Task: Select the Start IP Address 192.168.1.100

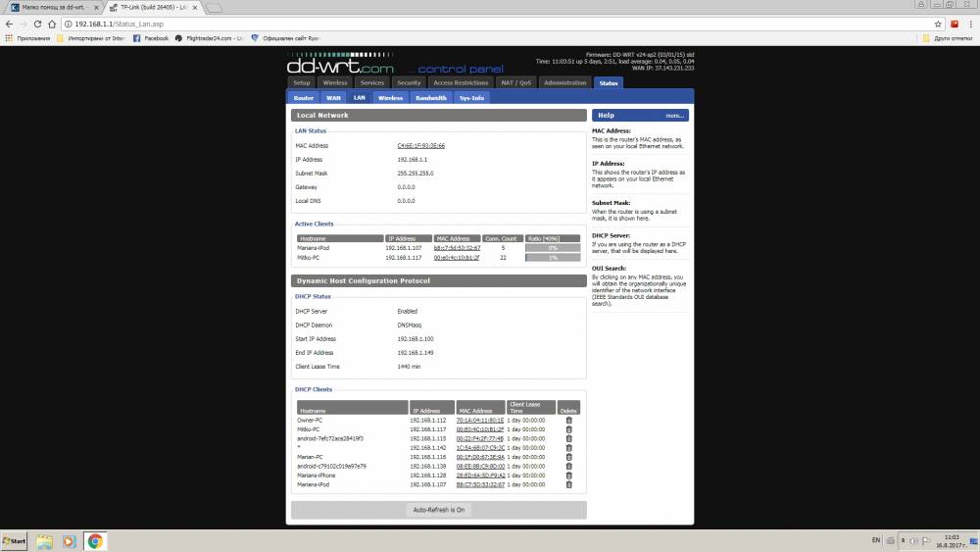Action: click(416, 339)
